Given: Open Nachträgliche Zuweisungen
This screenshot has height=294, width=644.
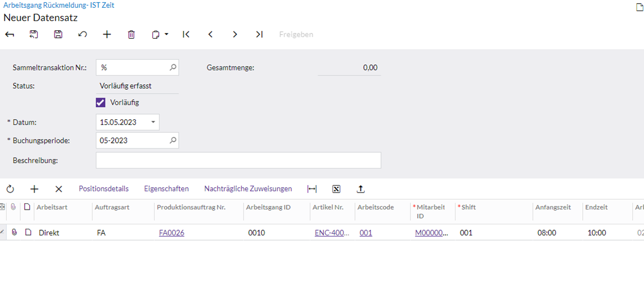Looking at the screenshot, I should coord(248,189).
